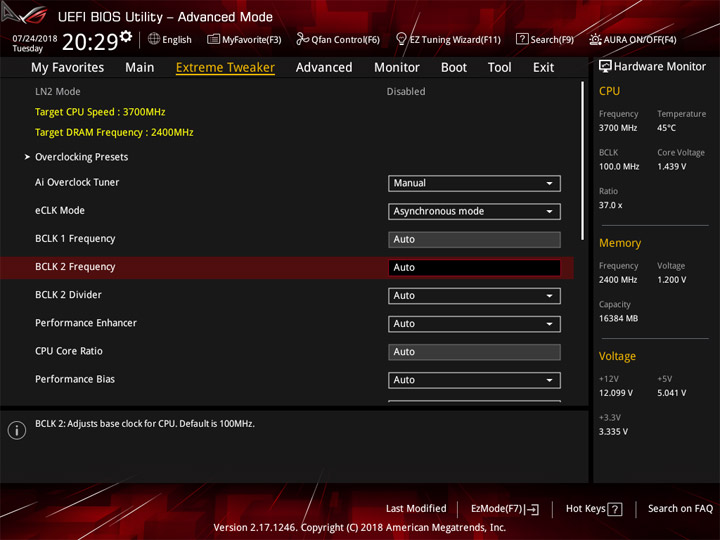Click the date 07/24/2018 text
This screenshot has width=720, height=540.
(34, 39)
